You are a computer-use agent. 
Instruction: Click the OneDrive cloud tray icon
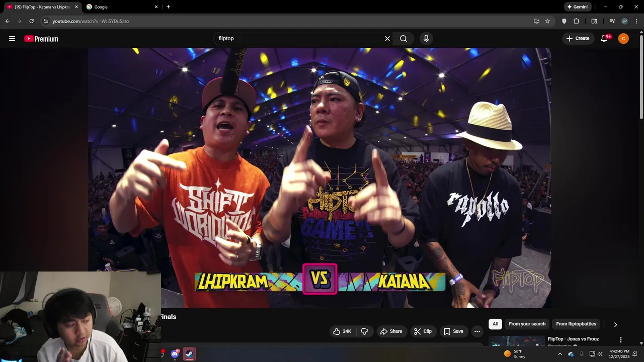(x=571, y=354)
